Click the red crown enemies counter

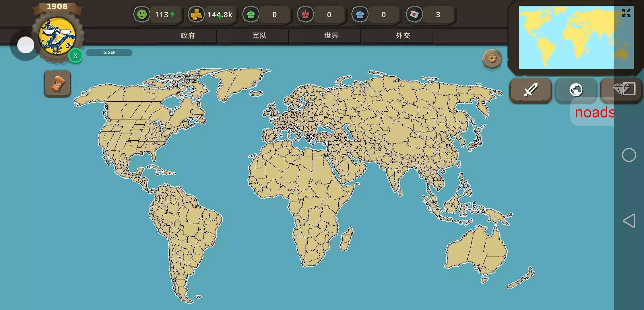[x=305, y=14]
